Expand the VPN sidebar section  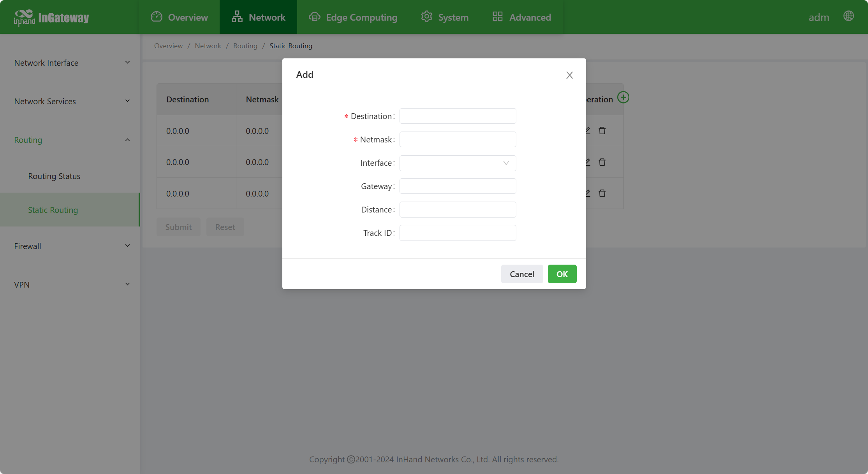72,284
